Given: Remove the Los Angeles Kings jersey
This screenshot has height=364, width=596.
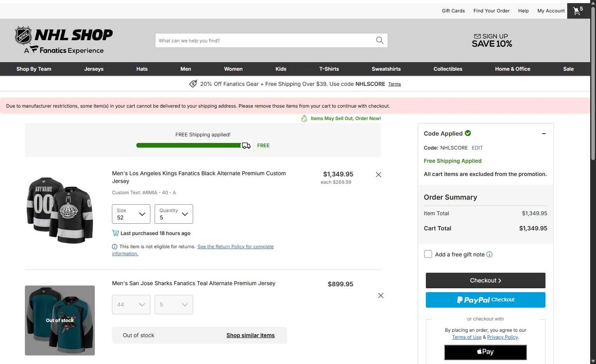Looking at the screenshot, I should 378,175.
